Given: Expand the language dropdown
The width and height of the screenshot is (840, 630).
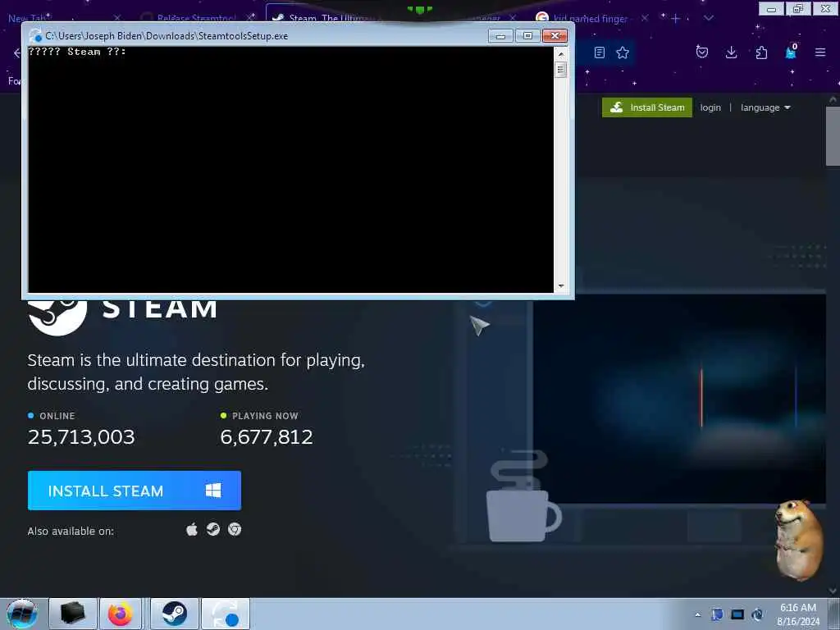Looking at the screenshot, I should pyautogui.click(x=765, y=107).
